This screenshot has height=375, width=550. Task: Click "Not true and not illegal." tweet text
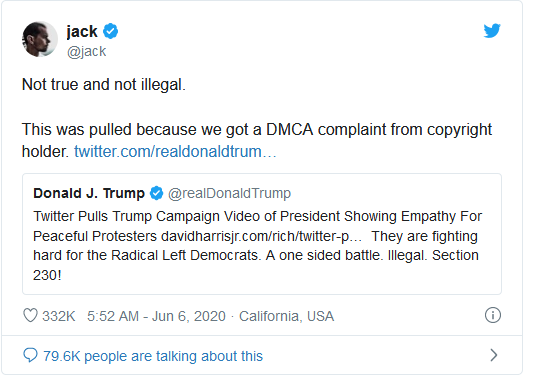tap(104, 85)
